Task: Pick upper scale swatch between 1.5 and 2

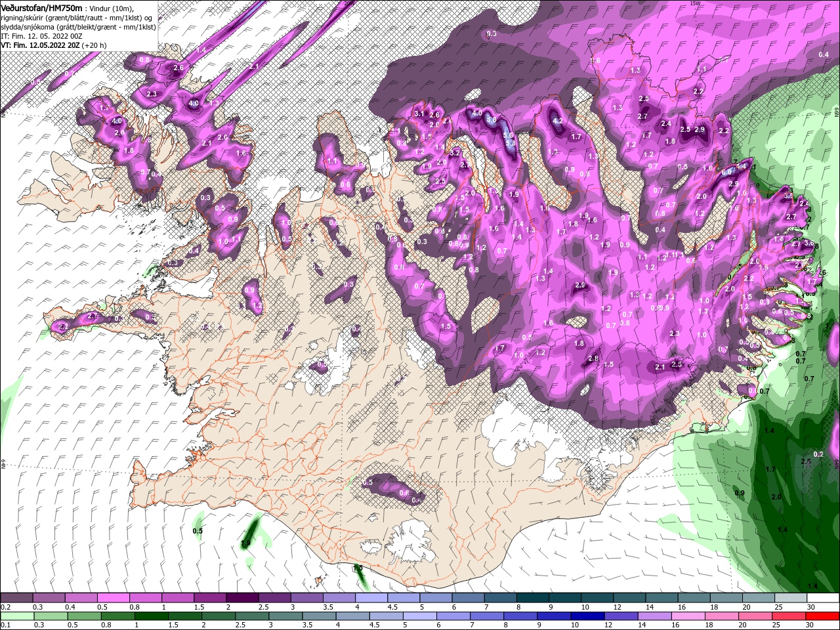Action: pyautogui.click(x=210, y=598)
